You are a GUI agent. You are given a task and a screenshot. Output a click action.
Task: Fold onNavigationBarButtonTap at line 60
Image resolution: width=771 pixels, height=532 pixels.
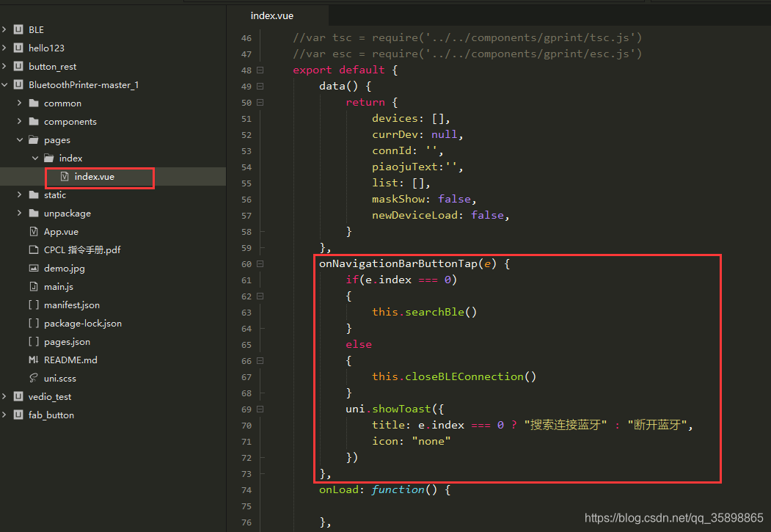click(x=260, y=263)
